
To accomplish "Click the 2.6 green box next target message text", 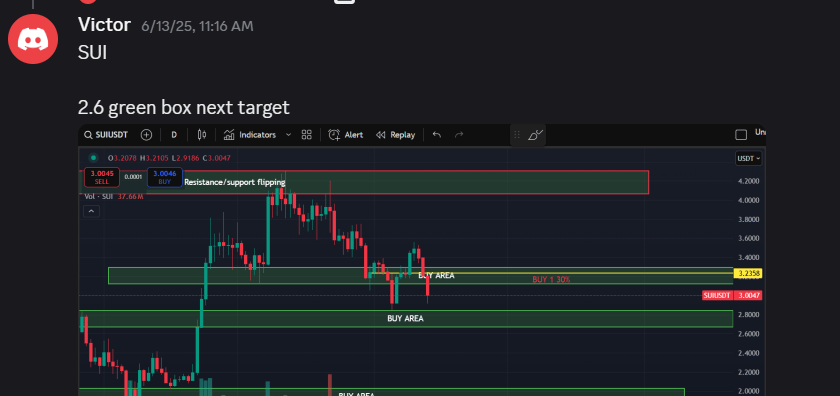I will click(x=184, y=108).
